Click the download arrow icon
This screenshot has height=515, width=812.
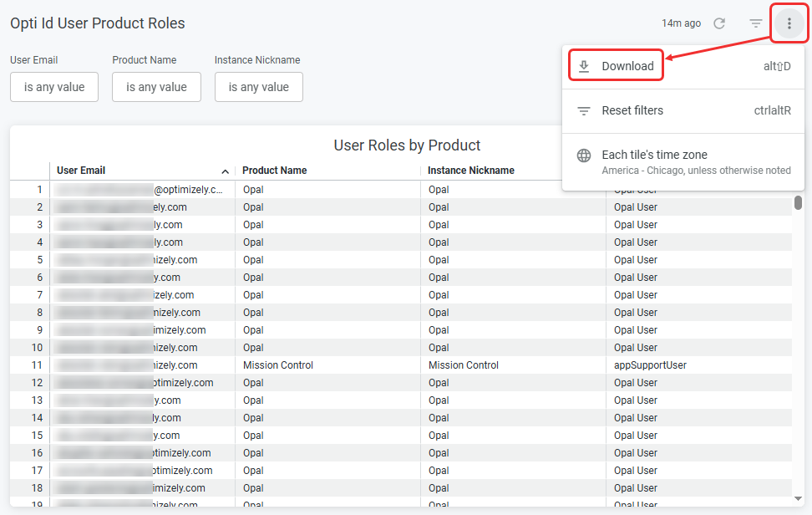584,66
